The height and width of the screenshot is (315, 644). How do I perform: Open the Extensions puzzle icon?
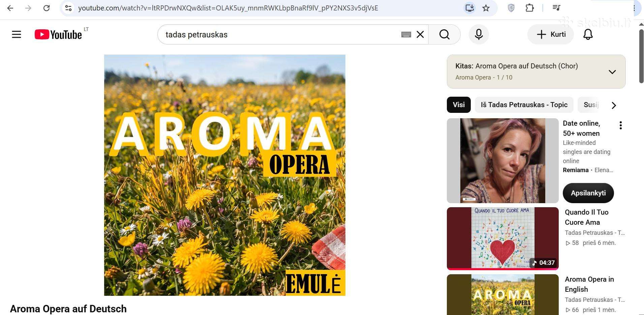529,8
